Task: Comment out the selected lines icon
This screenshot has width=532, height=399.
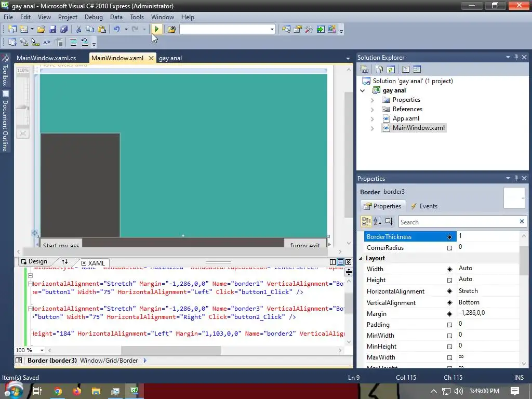Action: pyautogui.click(x=73, y=42)
